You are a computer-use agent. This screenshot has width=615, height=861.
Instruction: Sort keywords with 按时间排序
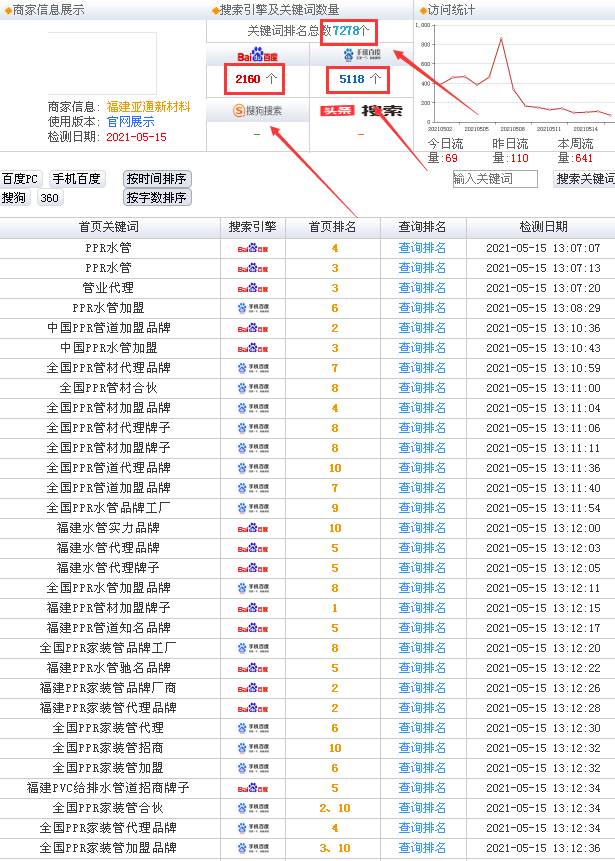coord(157,179)
